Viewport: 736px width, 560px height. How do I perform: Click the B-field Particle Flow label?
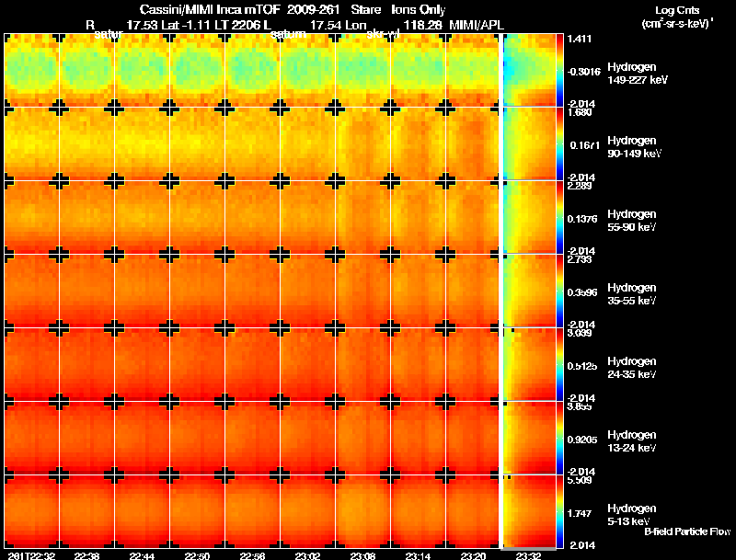pyautogui.click(x=687, y=531)
